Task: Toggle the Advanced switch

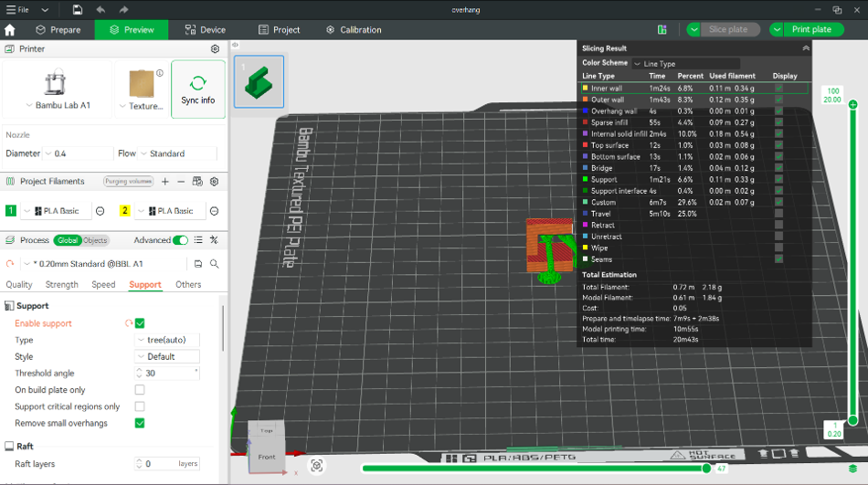Action: pos(181,240)
